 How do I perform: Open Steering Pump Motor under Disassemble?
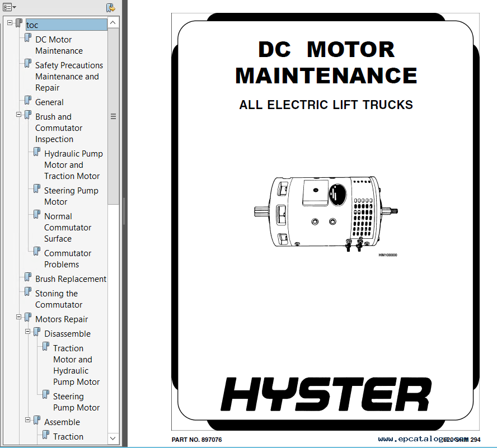76,402
